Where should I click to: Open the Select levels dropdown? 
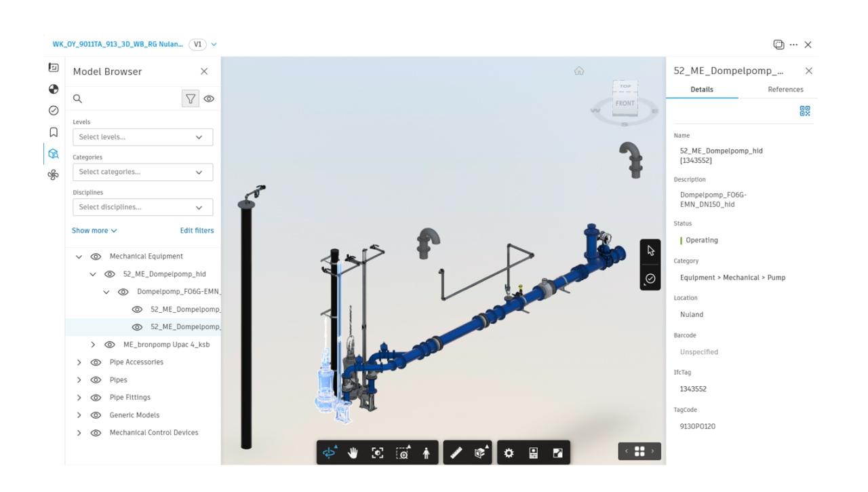click(x=142, y=137)
